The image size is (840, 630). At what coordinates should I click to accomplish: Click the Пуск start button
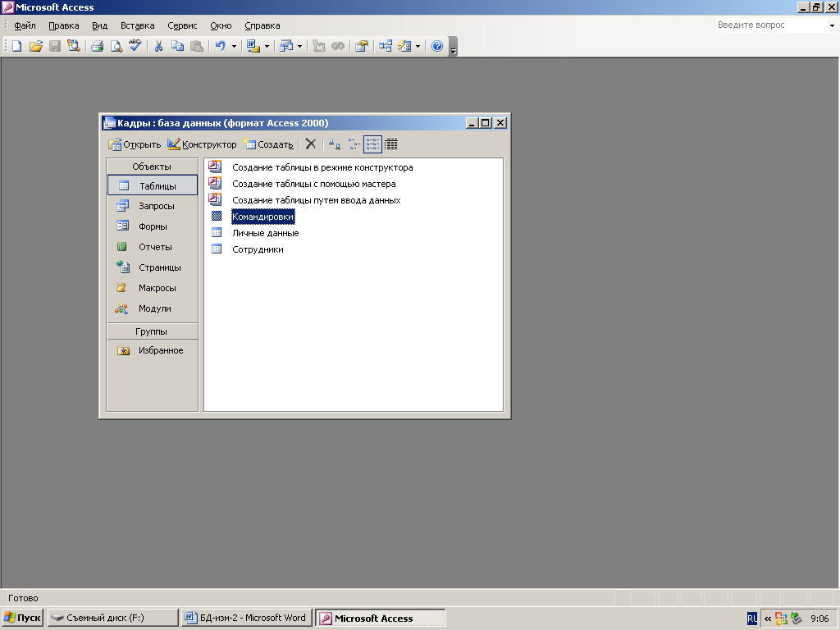point(22,618)
